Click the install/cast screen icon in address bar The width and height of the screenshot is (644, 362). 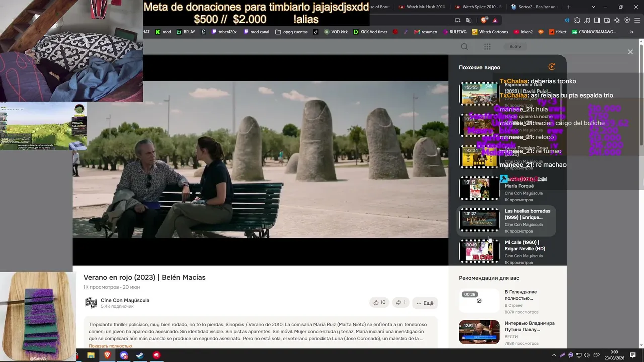[x=457, y=20]
